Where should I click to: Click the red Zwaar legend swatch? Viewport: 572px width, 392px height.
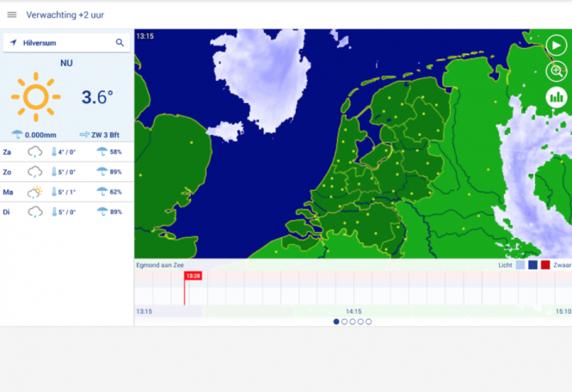pos(545,265)
